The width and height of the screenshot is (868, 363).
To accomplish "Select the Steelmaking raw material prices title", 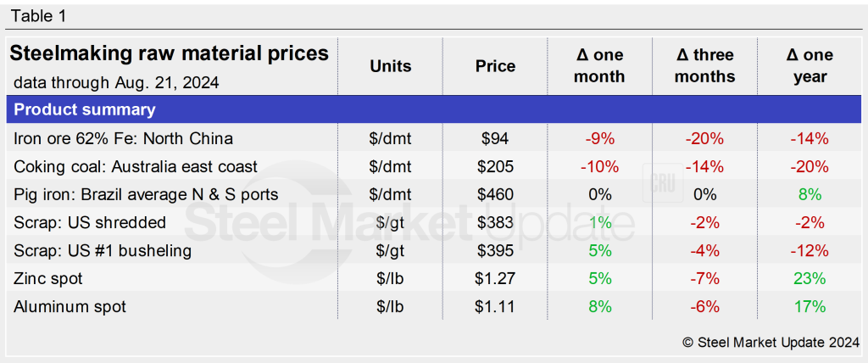I will (x=169, y=54).
